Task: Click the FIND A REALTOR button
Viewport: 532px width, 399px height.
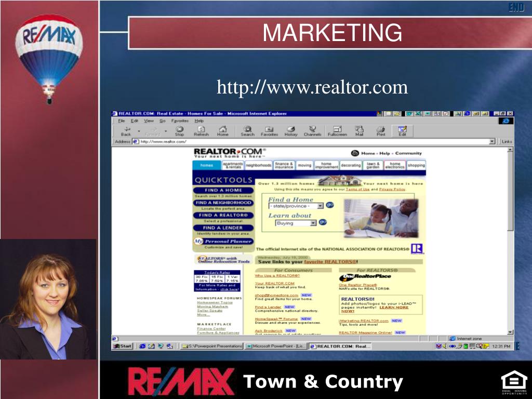Action: pos(223,215)
